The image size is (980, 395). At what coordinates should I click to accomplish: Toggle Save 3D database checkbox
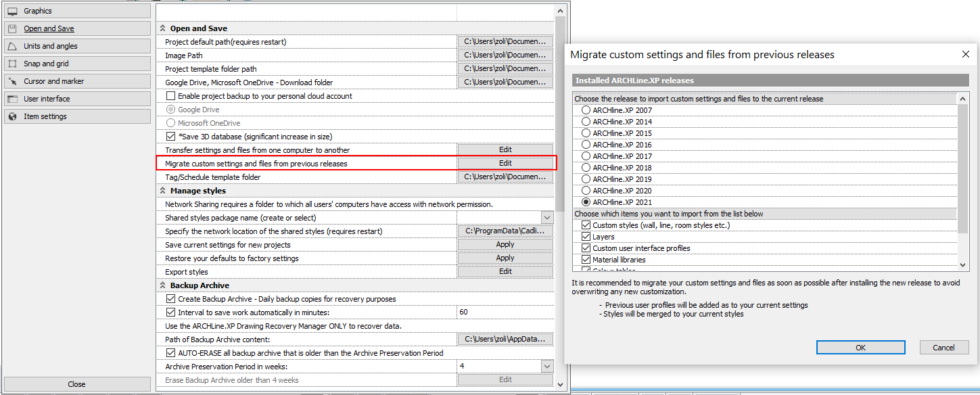coord(170,137)
